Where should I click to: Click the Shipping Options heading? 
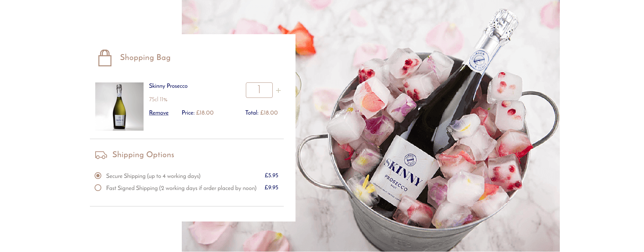143,154
